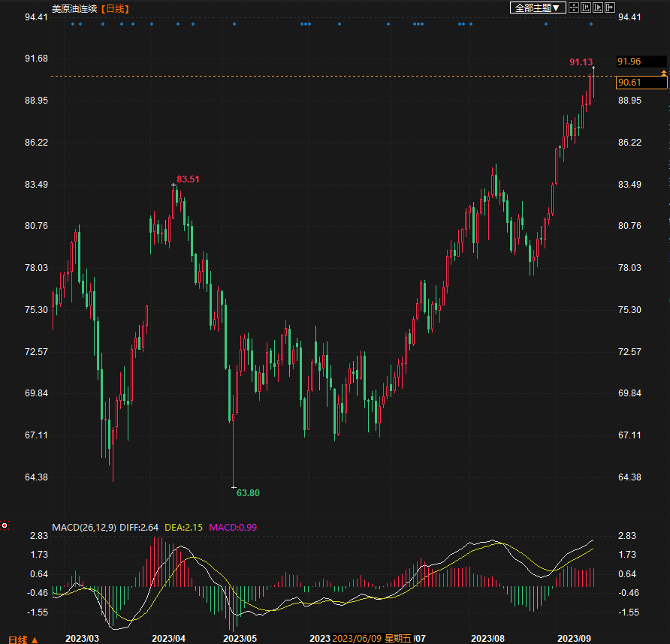Click the leftmost blue news dot at chart top
The width and height of the screenshot is (670, 644).
73,24
